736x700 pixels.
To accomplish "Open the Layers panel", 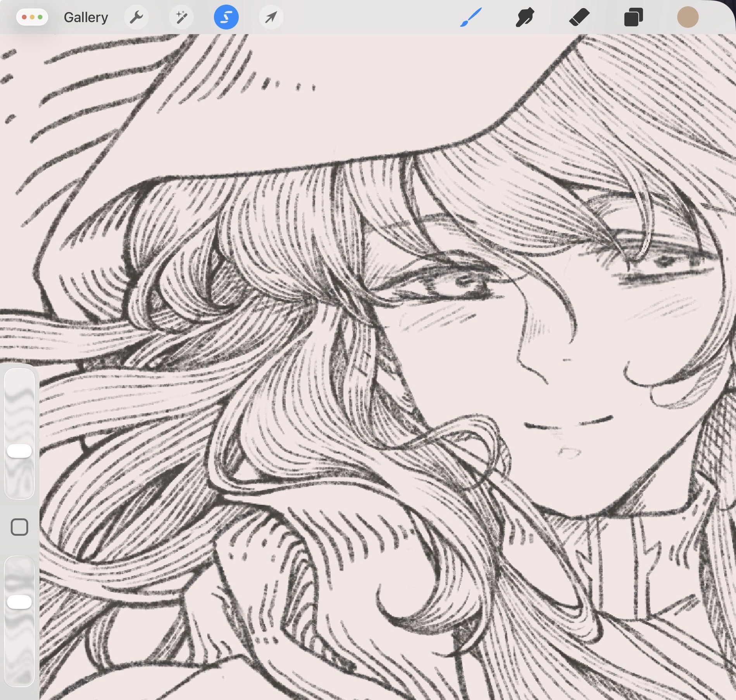I will 633,17.
